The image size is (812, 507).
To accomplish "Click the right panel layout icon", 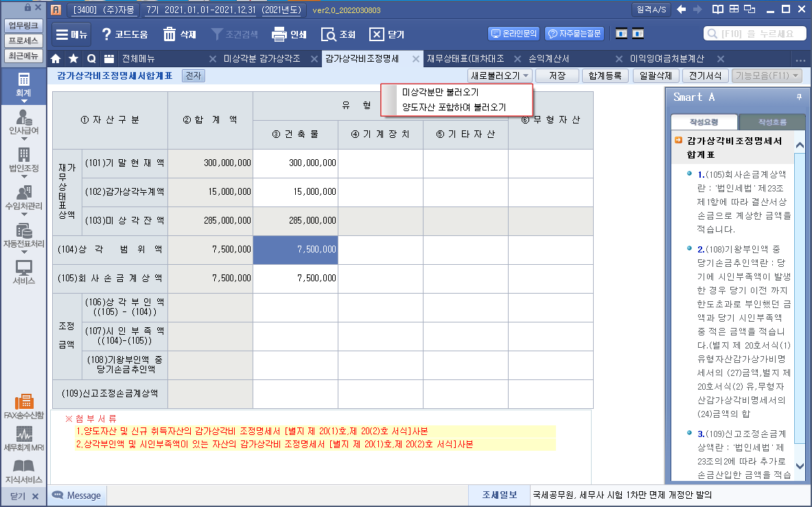I will coord(638,34).
